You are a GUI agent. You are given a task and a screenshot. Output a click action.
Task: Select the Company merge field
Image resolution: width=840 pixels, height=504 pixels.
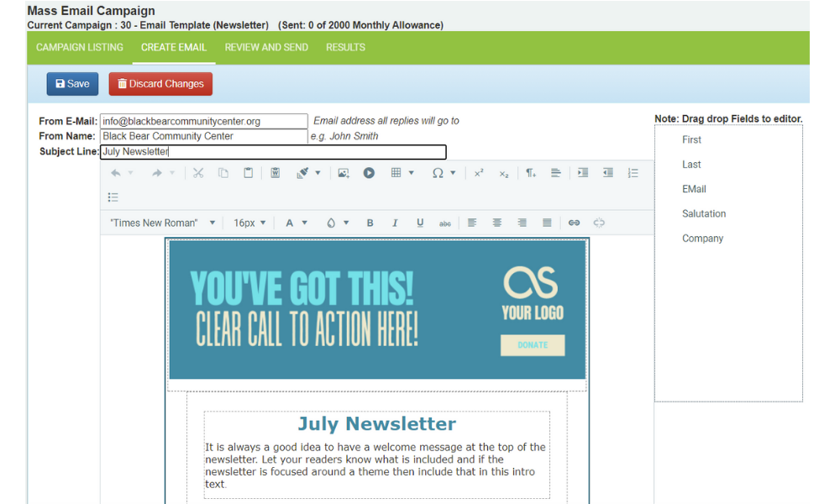click(702, 239)
